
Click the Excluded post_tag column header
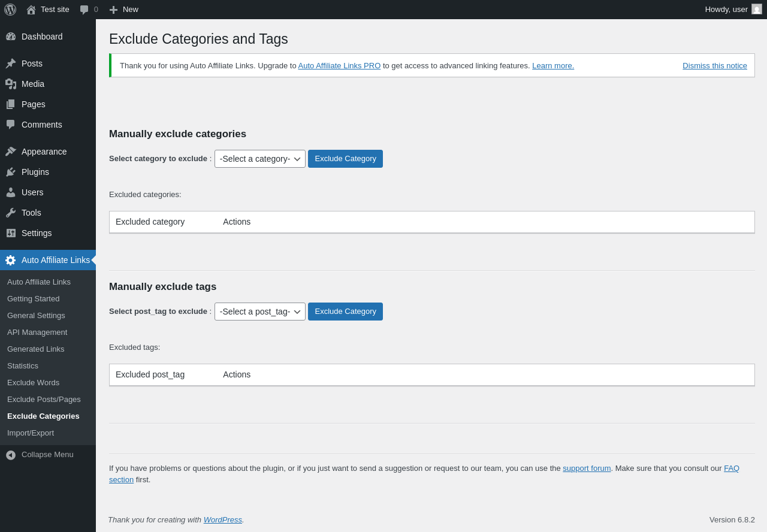[x=150, y=374]
